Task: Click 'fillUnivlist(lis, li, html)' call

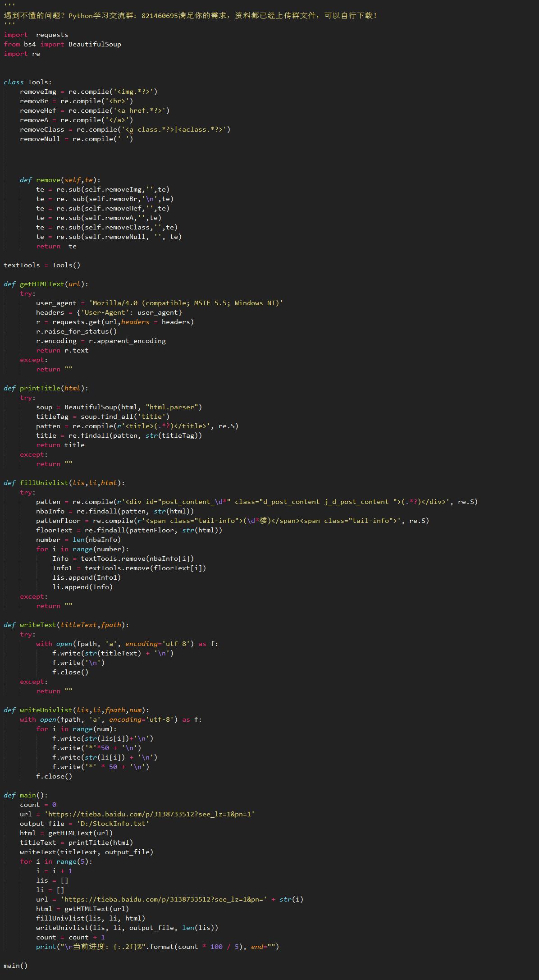Action: (x=91, y=918)
